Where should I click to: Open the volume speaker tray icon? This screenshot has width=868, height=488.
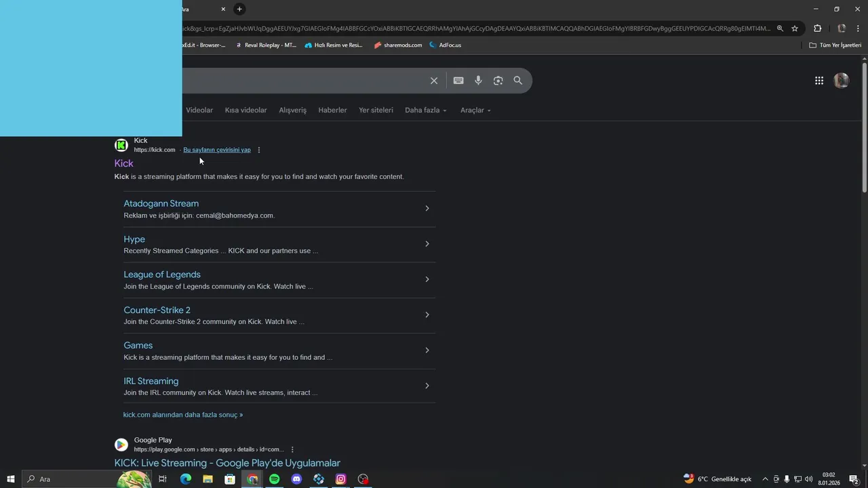tap(808, 479)
